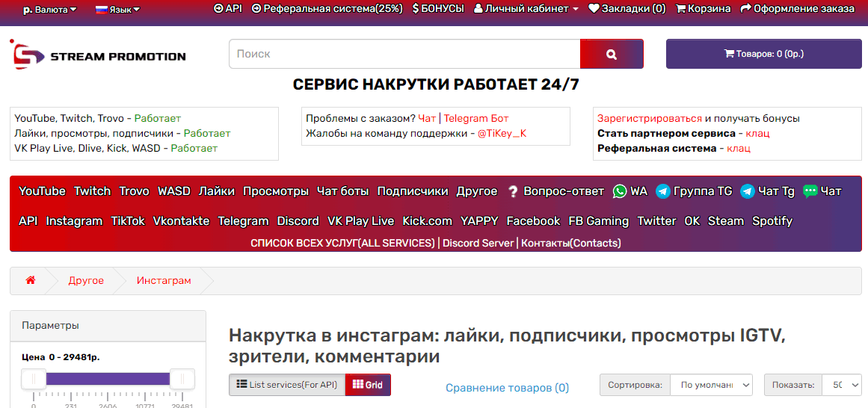
Task: Open Просмотры category in red menu
Action: click(276, 191)
